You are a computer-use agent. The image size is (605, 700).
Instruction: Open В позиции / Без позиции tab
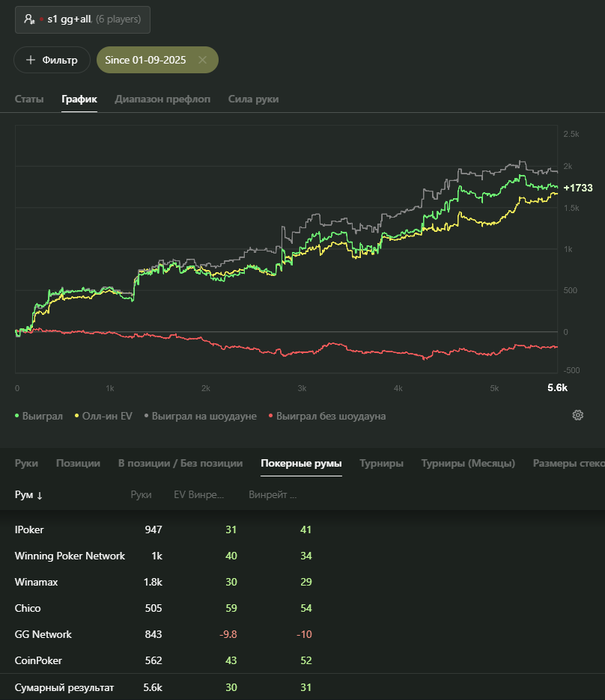coord(180,463)
